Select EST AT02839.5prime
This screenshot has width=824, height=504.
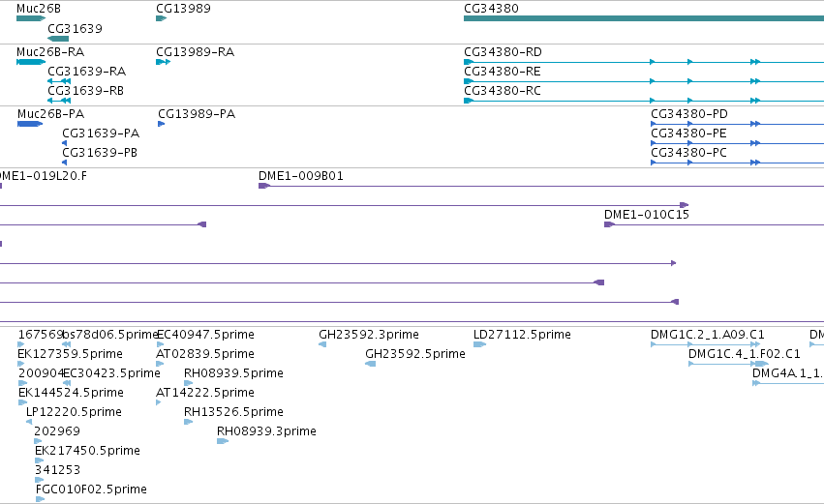pos(160,364)
